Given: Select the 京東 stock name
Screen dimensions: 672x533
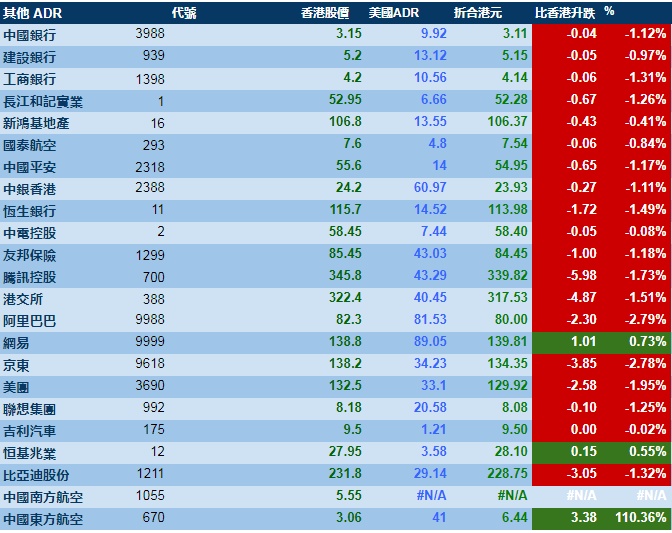Looking at the screenshot, I should pyautogui.click(x=16, y=365).
